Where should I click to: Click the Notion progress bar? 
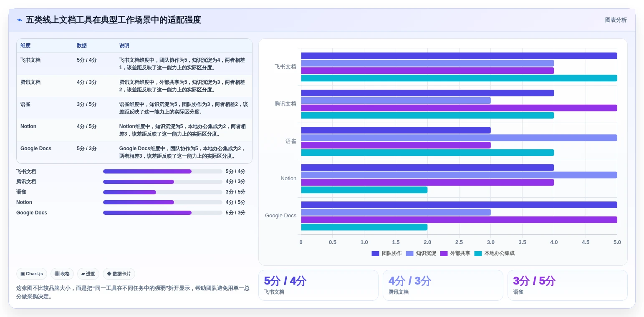coord(163,202)
